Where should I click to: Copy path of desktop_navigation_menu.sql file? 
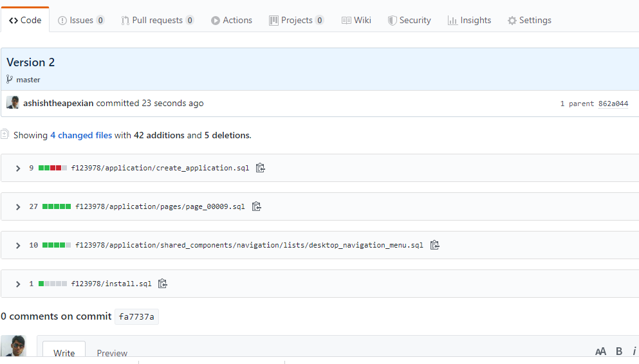(435, 244)
